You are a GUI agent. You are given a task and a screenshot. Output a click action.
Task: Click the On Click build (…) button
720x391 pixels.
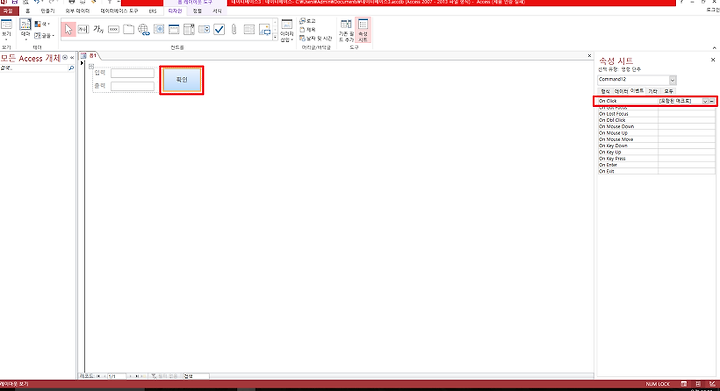click(x=712, y=101)
